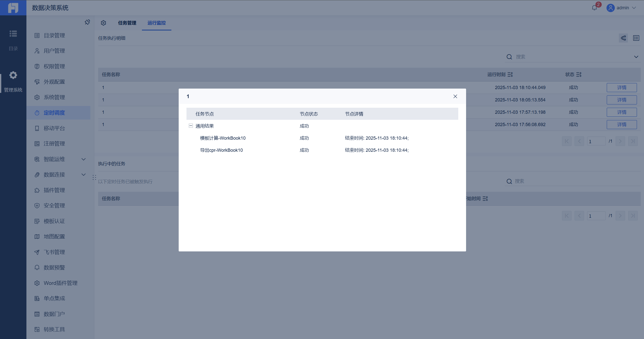
Task: Click the schedule settings gear icon
Action: point(103,23)
